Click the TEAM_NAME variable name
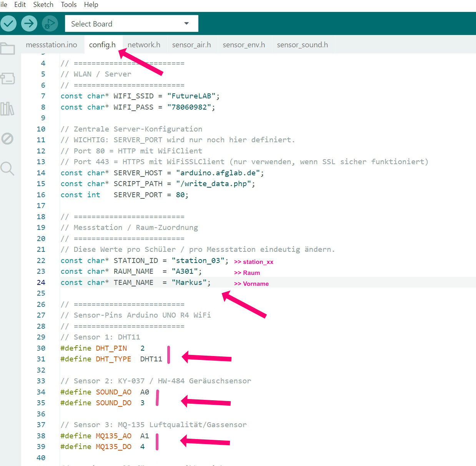This screenshot has width=476, height=466. click(133, 283)
